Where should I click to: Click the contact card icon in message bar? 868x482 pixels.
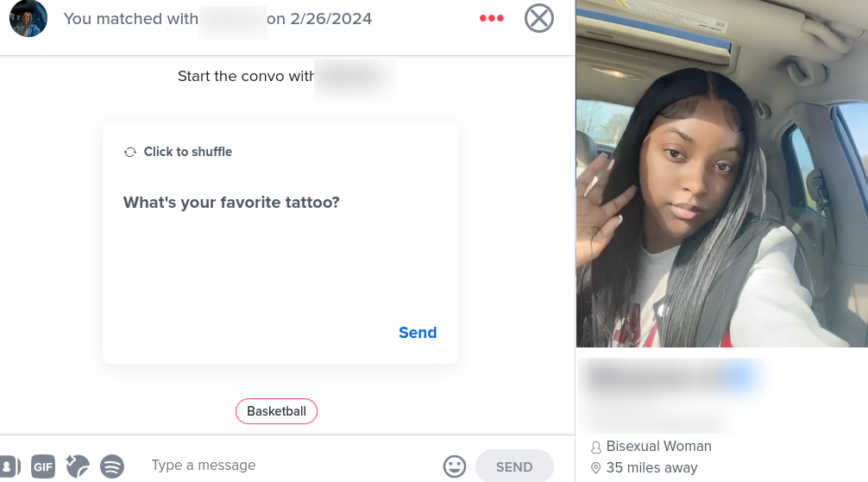click(9, 466)
